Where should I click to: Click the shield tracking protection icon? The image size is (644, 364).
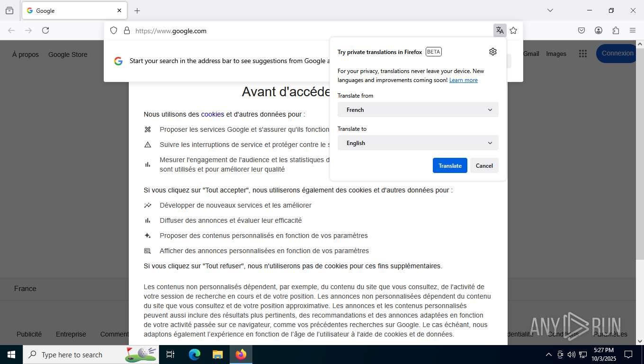114,30
